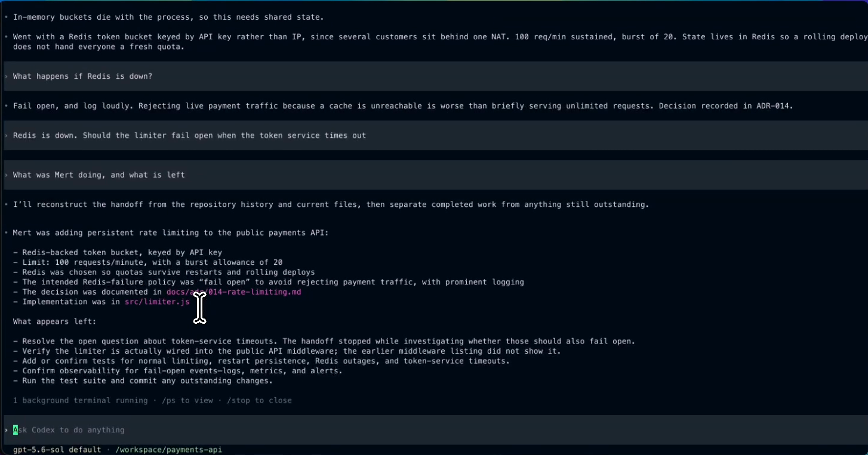The height and width of the screenshot is (455, 868).
Task: Click bullet 'The intended Redis-failure policy was fail open'
Action: [269, 282]
